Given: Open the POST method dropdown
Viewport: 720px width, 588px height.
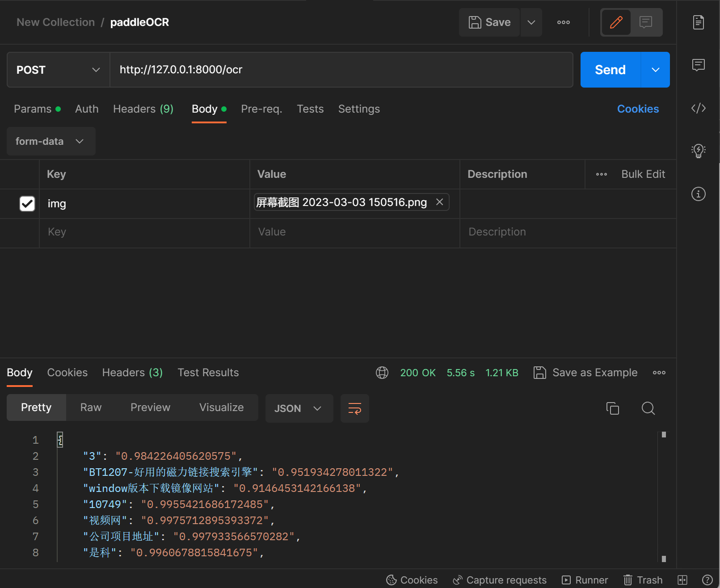Looking at the screenshot, I should [x=58, y=70].
